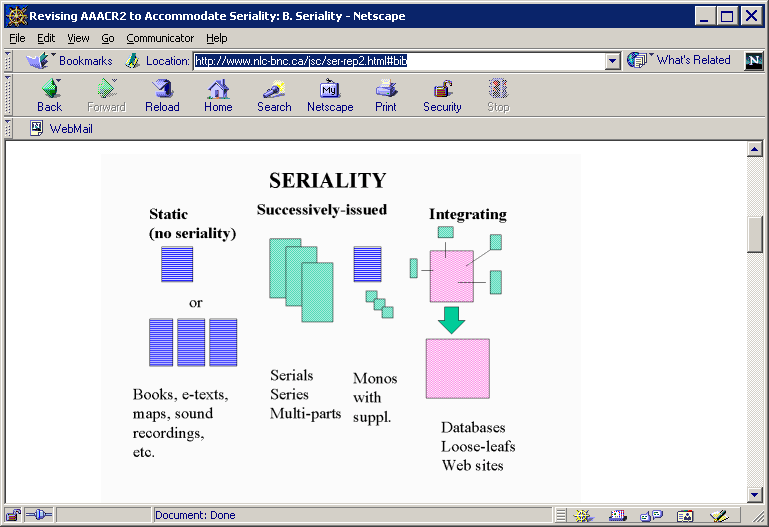Click the online/offline connection icon
The width and height of the screenshot is (769, 527).
(39, 515)
